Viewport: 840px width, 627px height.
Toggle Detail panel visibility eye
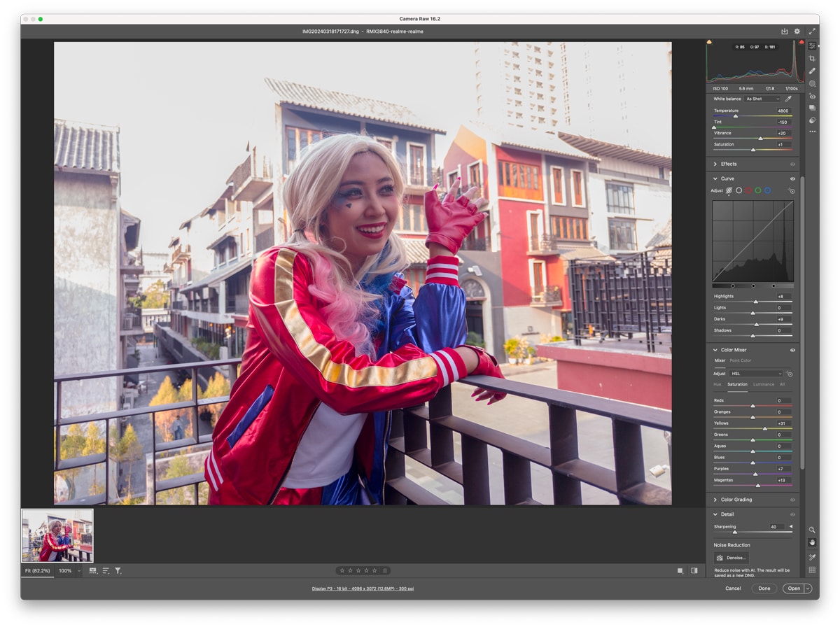pos(792,514)
